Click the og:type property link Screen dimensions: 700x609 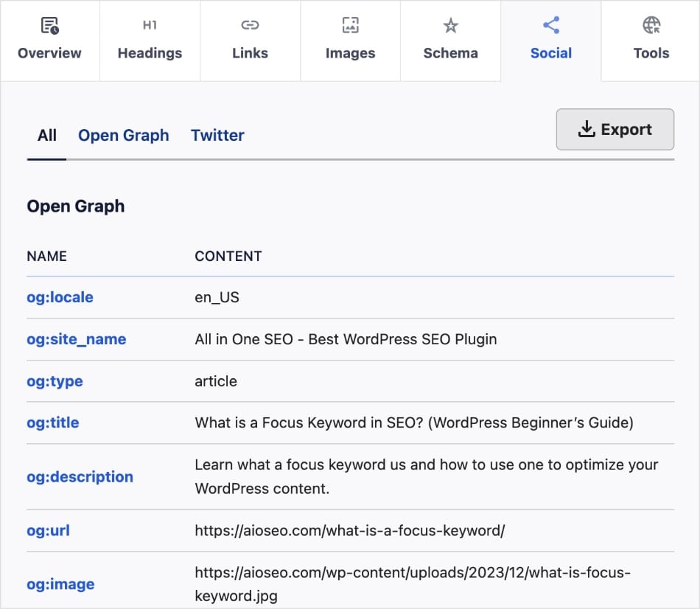pyautogui.click(x=55, y=381)
